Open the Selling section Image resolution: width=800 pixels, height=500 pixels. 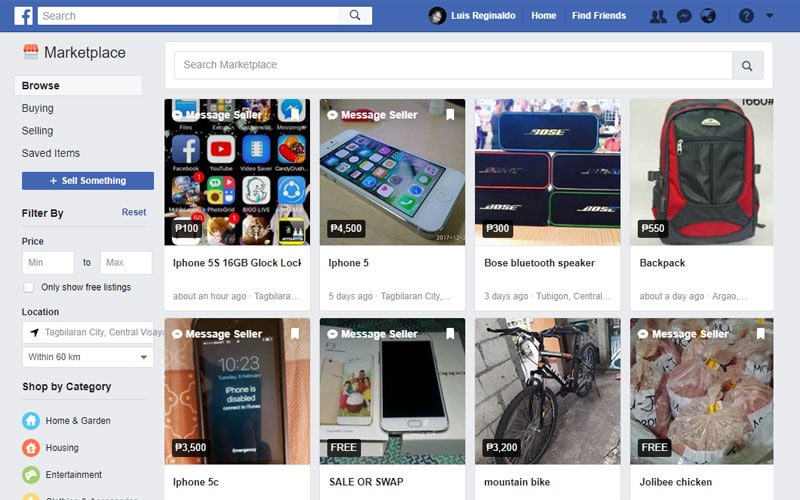pos(37,131)
